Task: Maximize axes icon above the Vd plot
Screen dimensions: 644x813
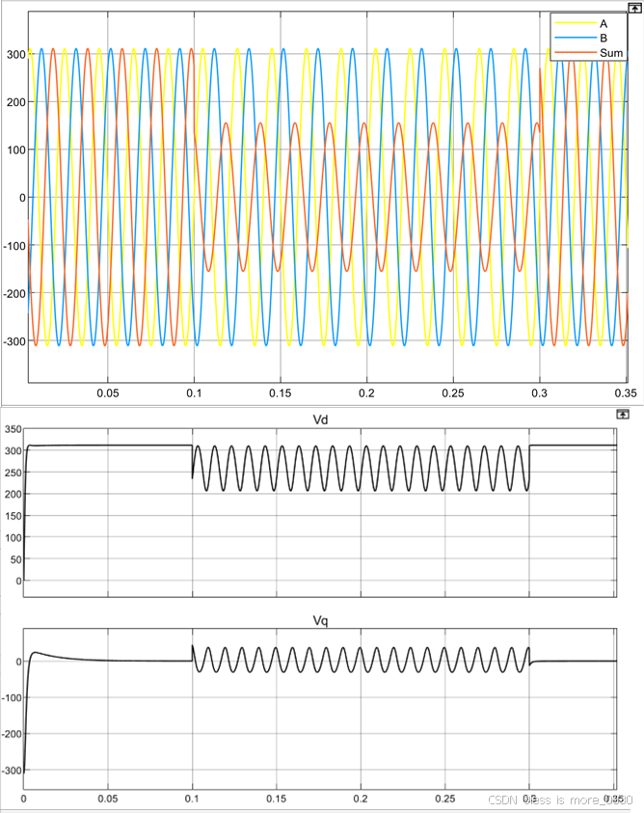Action: point(623,414)
